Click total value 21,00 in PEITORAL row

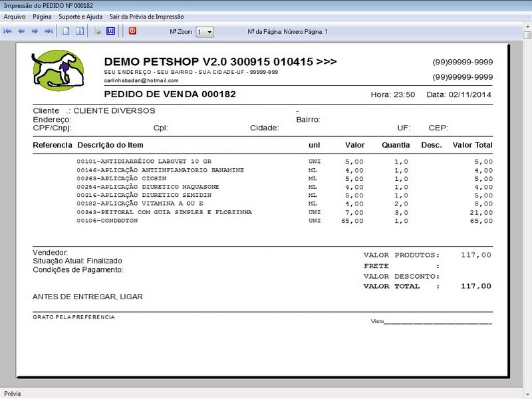(x=481, y=213)
